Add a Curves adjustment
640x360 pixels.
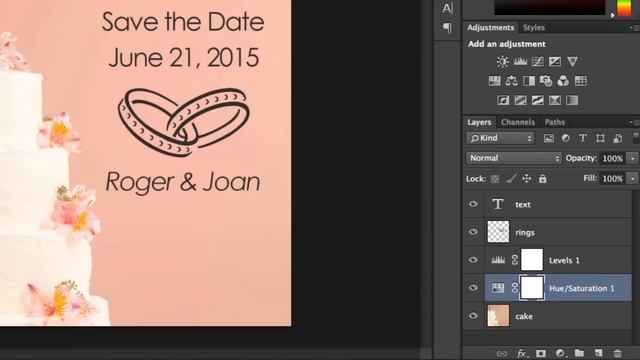pos(538,62)
